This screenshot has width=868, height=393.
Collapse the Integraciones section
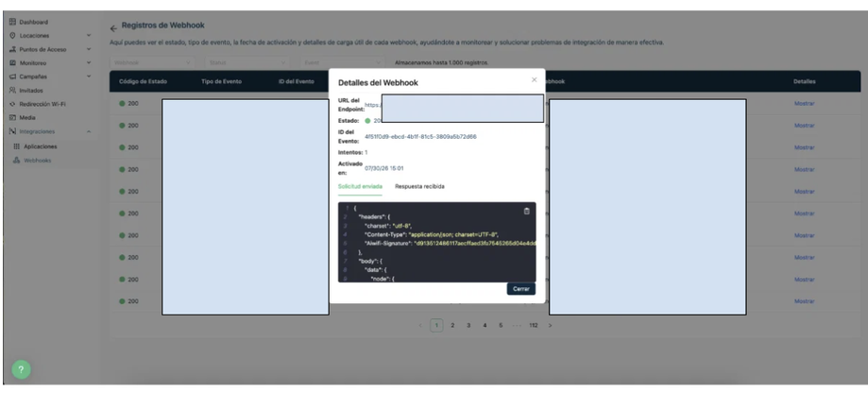tap(89, 131)
